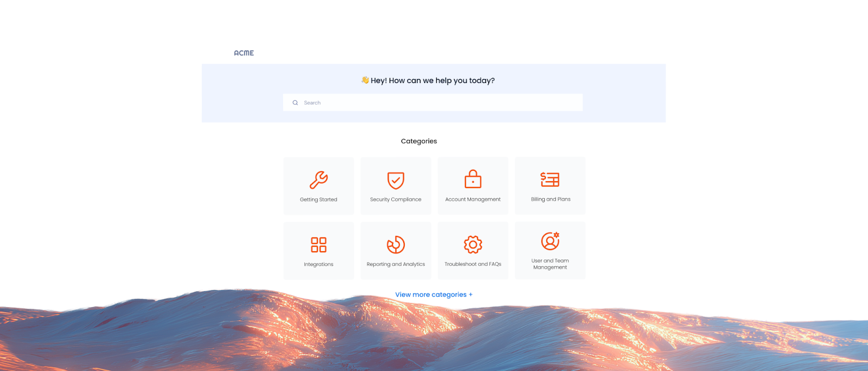Click the Getting Started wrench icon

(318, 180)
